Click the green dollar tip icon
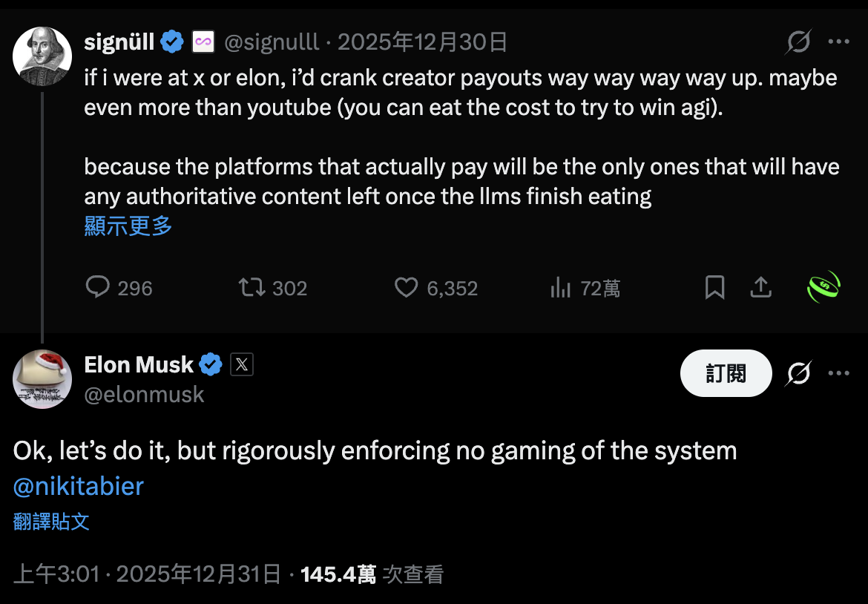Screen dimensions: 868x604 click(x=823, y=287)
